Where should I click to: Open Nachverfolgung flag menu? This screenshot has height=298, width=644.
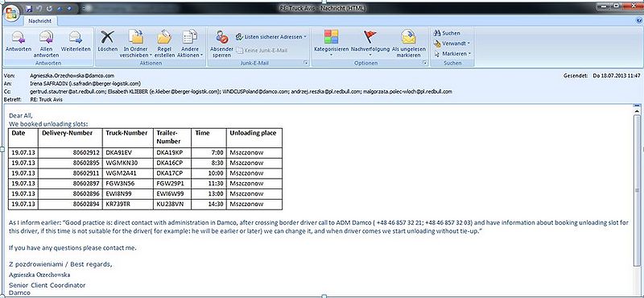370,43
